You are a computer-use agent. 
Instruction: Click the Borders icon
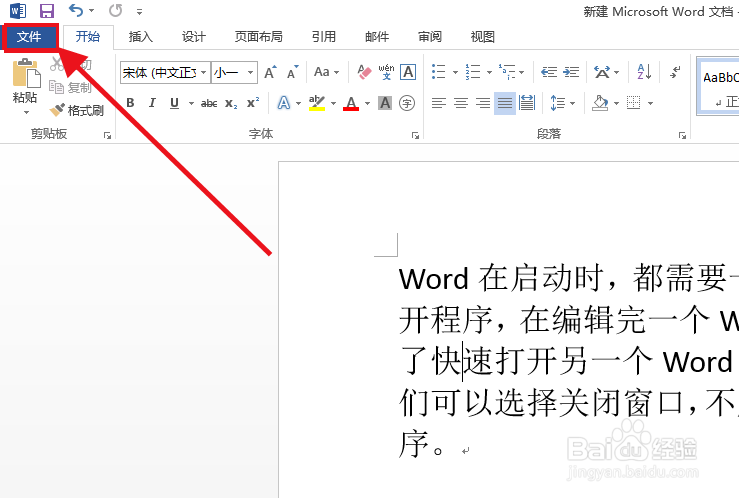point(633,103)
